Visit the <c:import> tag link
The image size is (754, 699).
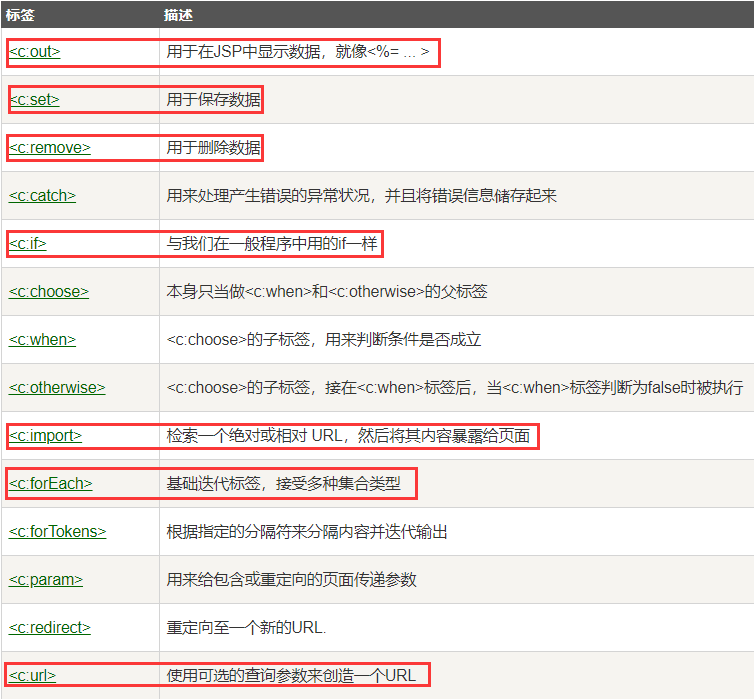(x=46, y=436)
